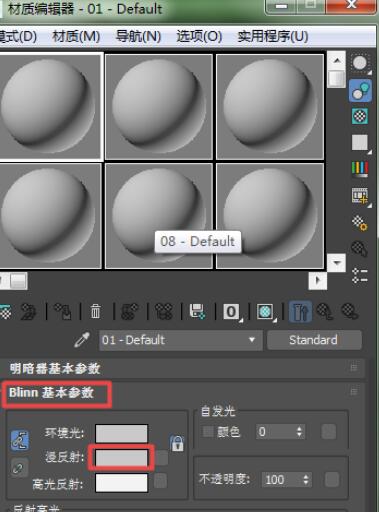The width and height of the screenshot is (379, 512).
Task: Click the 自发光 map button
Action: (x=329, y=431)
